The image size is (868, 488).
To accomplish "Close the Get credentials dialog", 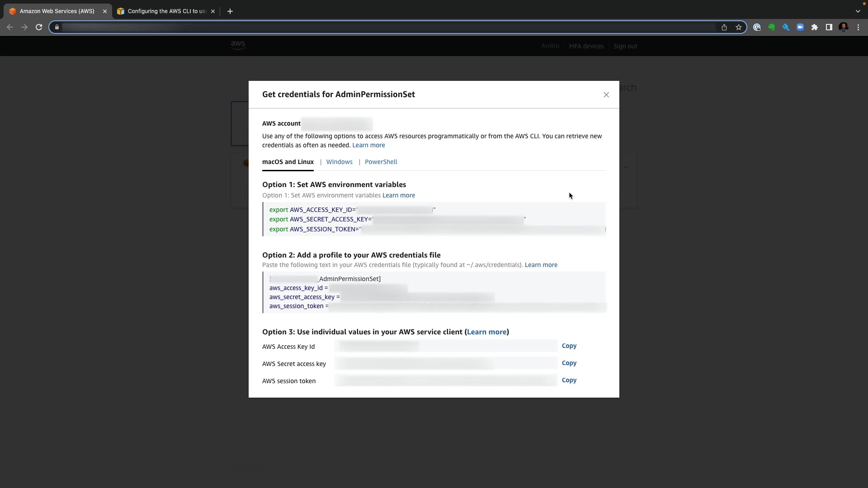I will coord(606,95).
